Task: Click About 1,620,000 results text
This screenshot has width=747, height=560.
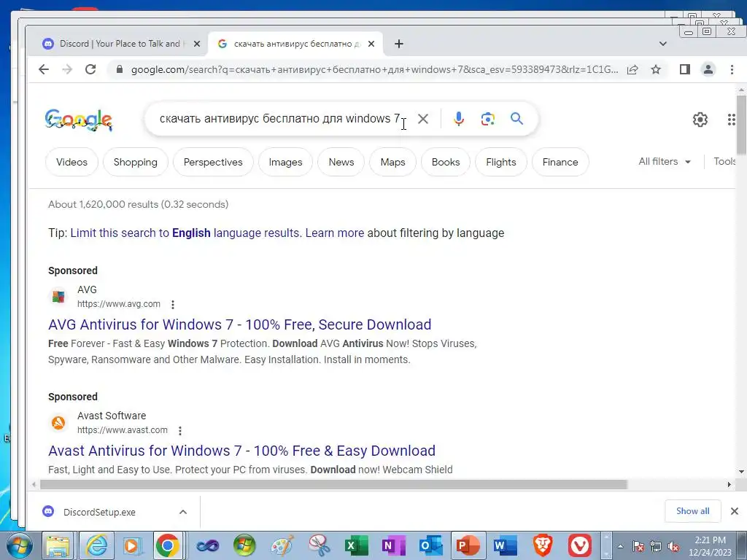Action: pyautogui.click(x=138, y=205)
